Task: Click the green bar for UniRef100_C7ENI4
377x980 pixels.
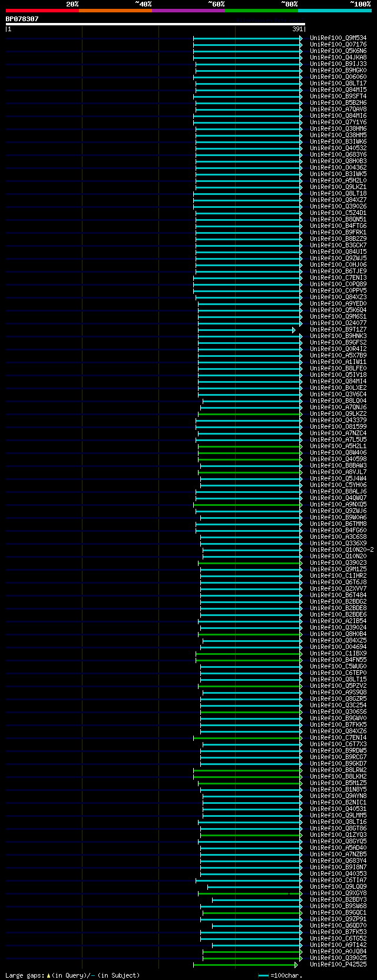Action: [x=247, y=738]
